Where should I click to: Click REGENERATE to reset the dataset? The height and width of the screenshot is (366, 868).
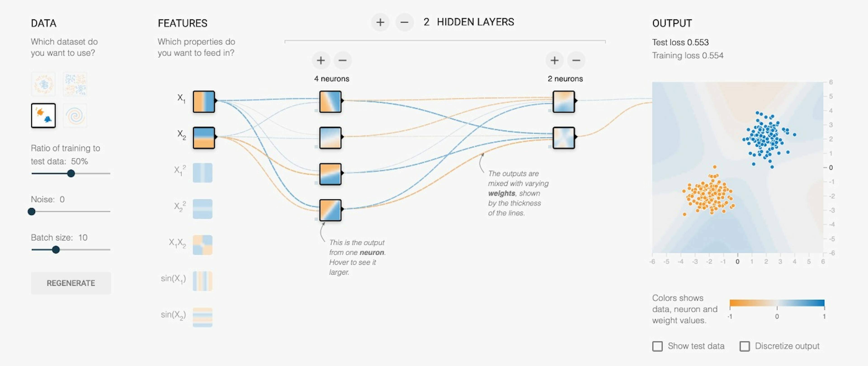71,283
